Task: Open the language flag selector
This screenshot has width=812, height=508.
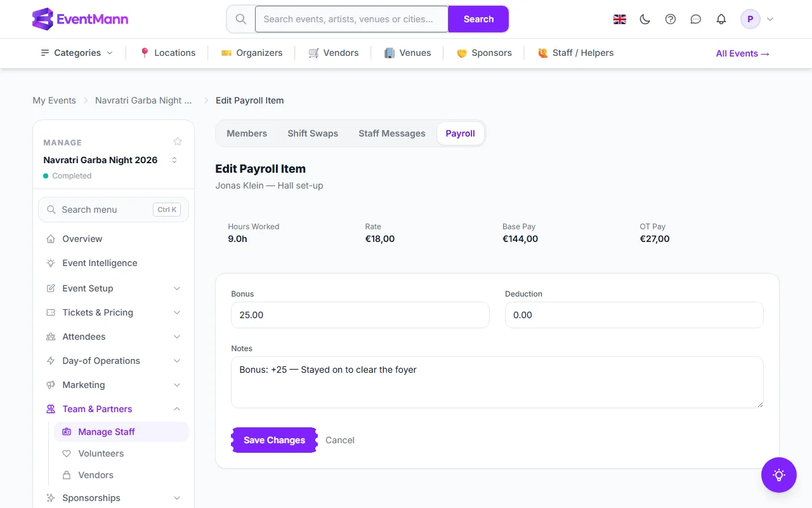Action: pyautogui.click(x=620, y=19)
